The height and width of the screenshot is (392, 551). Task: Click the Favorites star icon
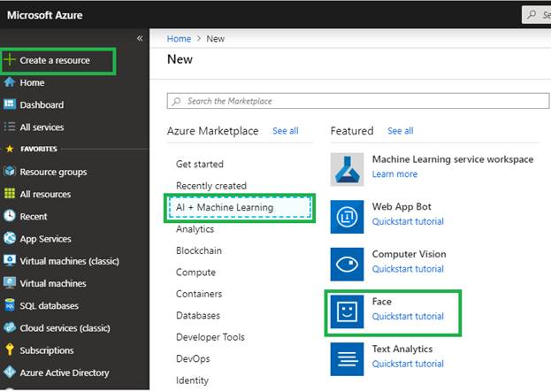pyautogui.click(x=10, y=149)
